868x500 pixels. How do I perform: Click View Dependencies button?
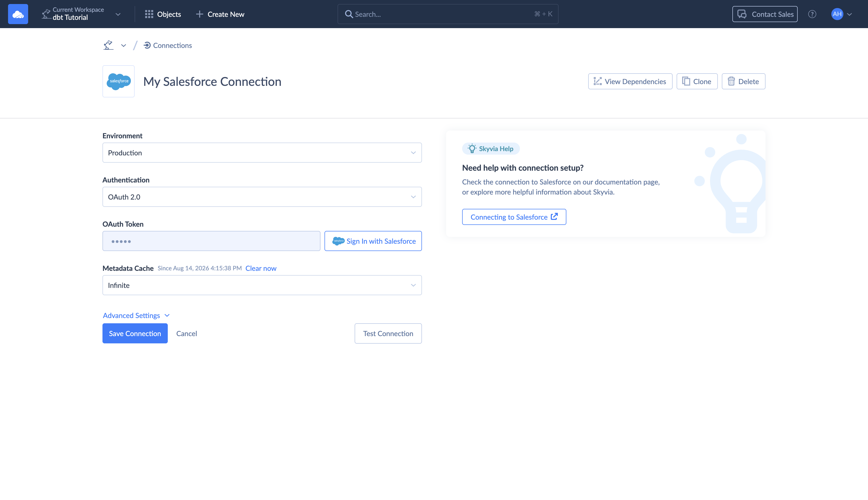pos(630,81)
